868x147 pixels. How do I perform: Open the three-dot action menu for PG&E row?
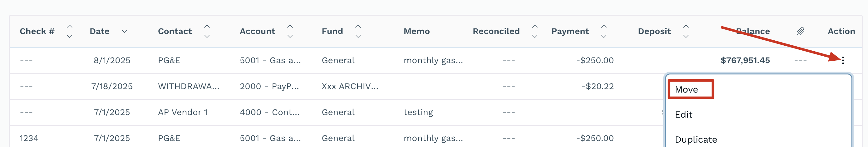[x=843, y=60]
